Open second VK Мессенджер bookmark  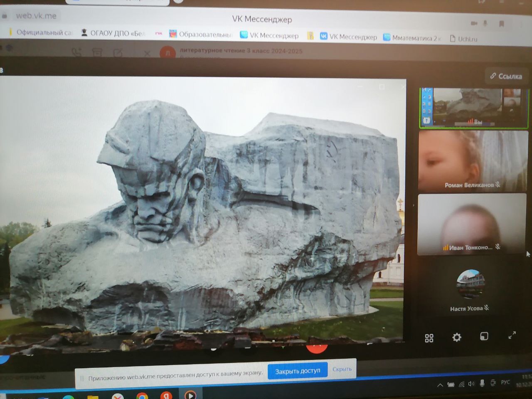348,37
